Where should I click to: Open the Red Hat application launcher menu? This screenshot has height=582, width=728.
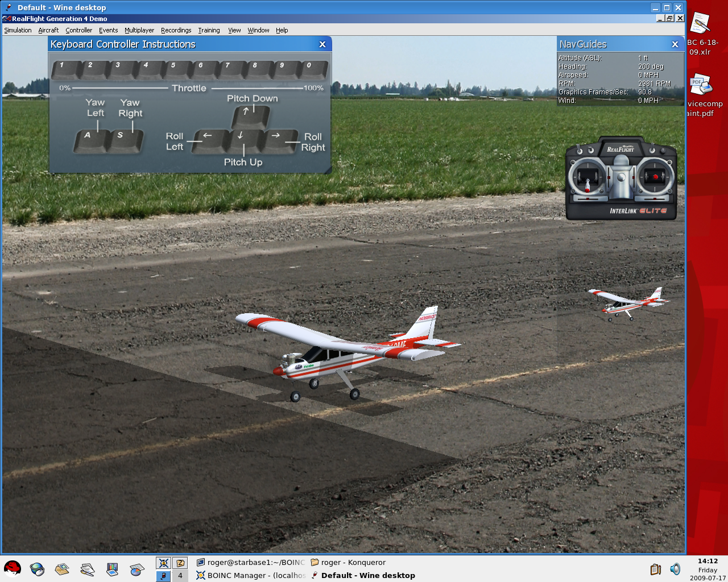pyautogui.click(x=12, y=568)
